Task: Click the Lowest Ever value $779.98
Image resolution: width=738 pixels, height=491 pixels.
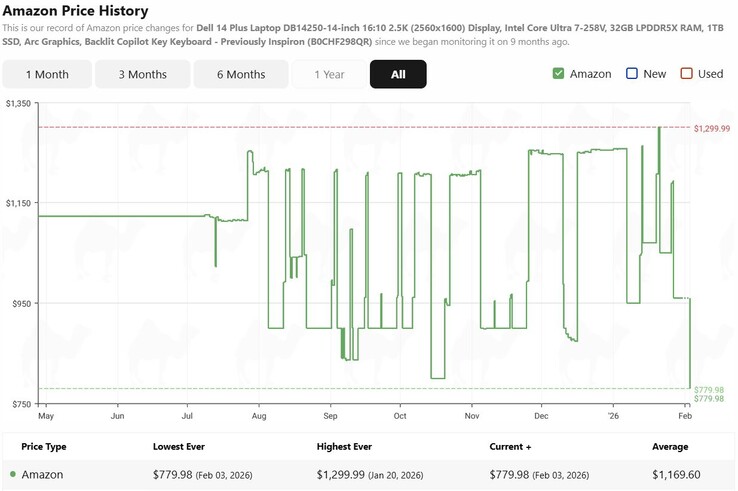Action: click(173, 475)
